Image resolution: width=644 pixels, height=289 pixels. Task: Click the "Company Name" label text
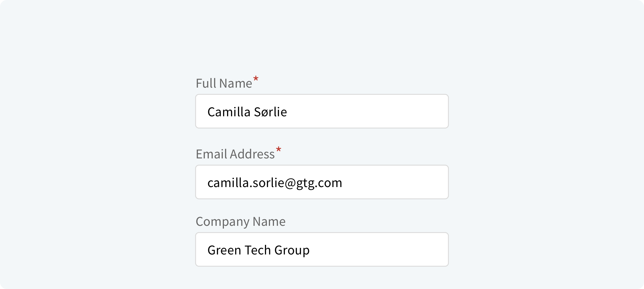pyautogui.click(x=240, y=222)
